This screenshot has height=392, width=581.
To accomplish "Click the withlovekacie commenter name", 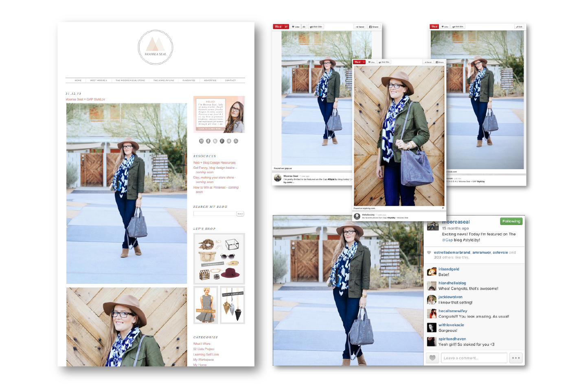I will click(x=451, y=325).
